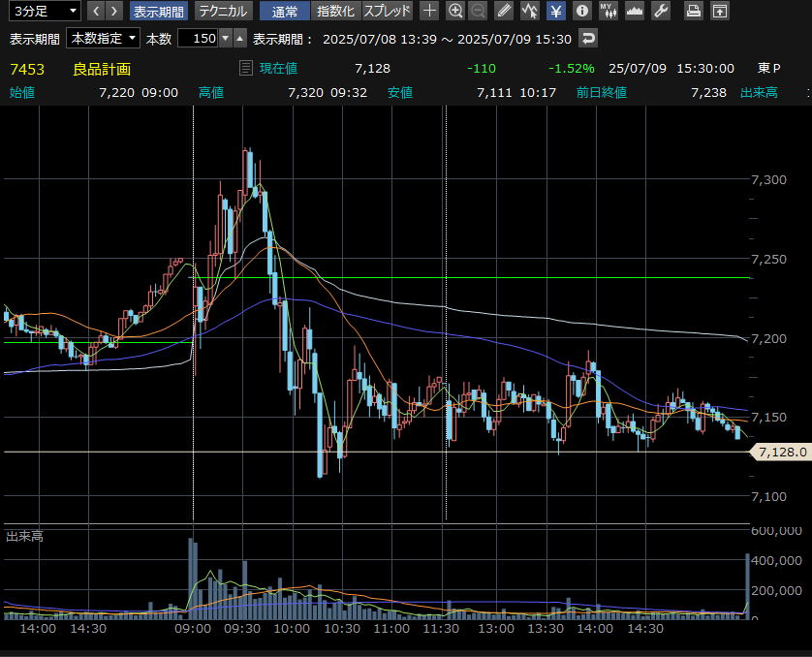Click the 表示期間 button
The image size is (812, 657).
coord(159,12)
